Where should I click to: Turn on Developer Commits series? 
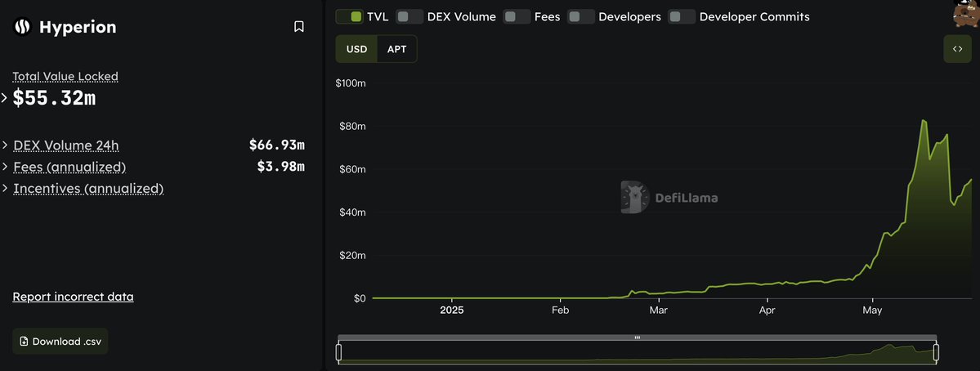point(682,17)
